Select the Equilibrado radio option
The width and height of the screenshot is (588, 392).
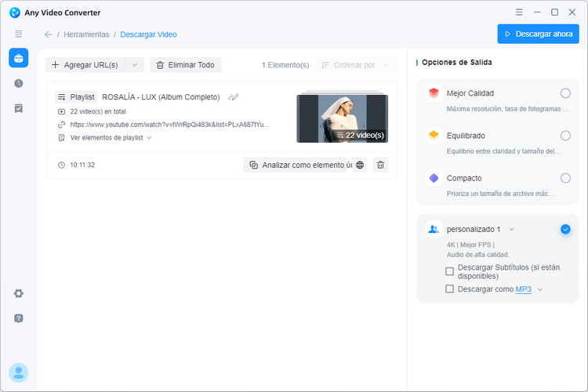coord(565,136)
